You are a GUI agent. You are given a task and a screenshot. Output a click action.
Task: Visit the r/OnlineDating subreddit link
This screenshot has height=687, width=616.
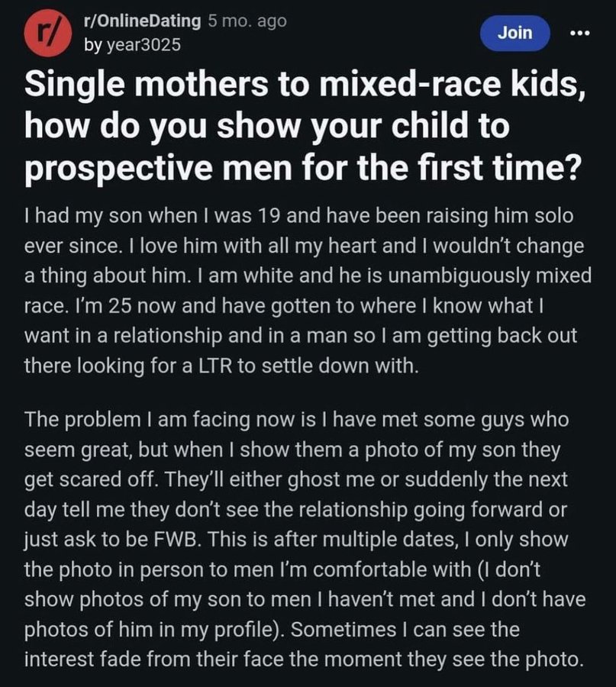click(x=143, y=21)
